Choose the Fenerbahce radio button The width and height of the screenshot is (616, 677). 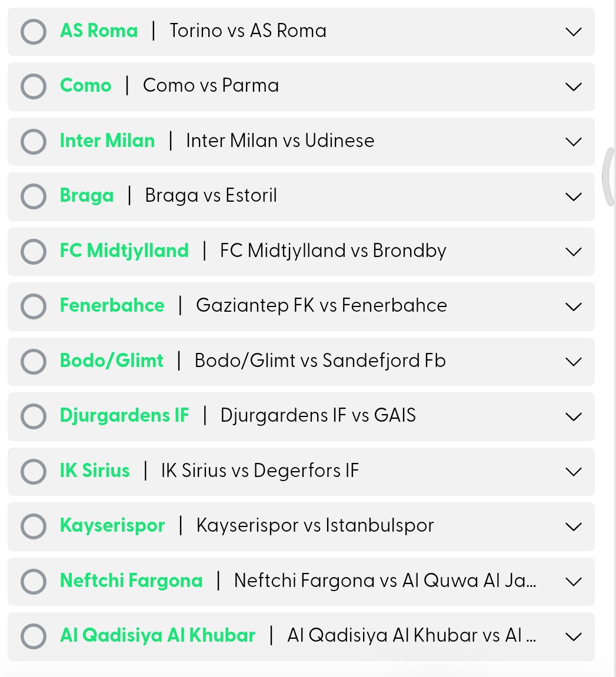(x=34, y=306)
